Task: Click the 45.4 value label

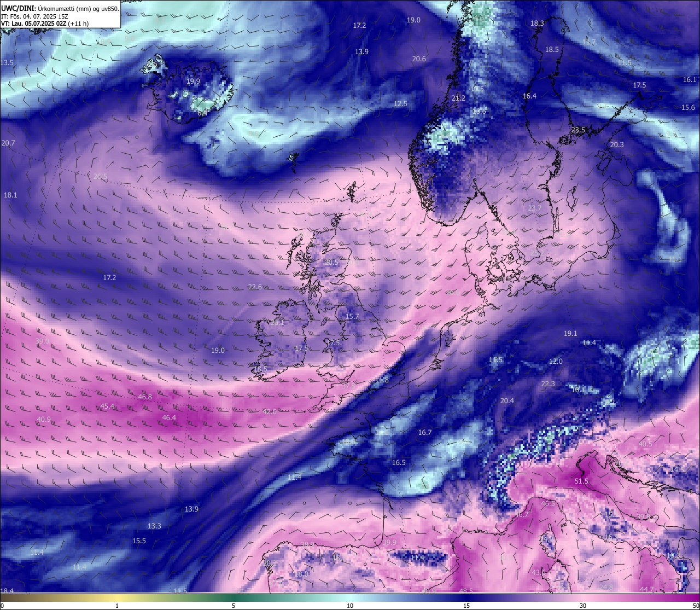Action: point(107,406)
